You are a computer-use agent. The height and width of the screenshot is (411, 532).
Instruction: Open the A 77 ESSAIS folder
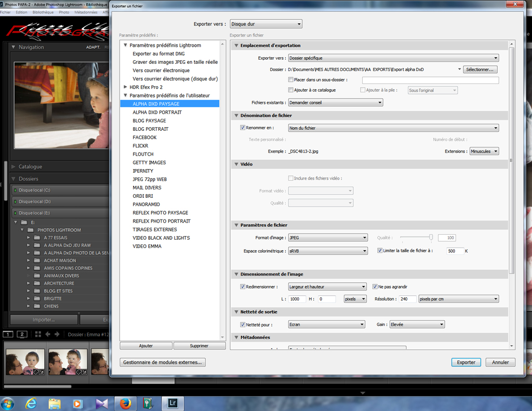click(56, 238)
